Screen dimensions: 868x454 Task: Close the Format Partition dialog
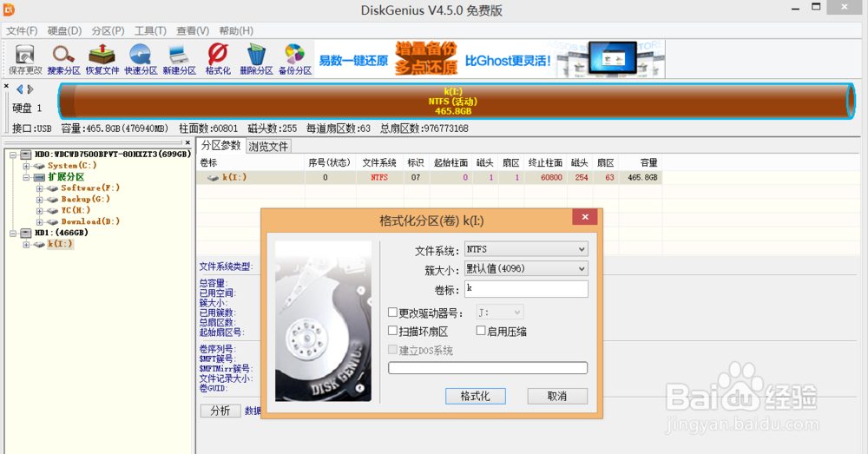pos(585,217)
